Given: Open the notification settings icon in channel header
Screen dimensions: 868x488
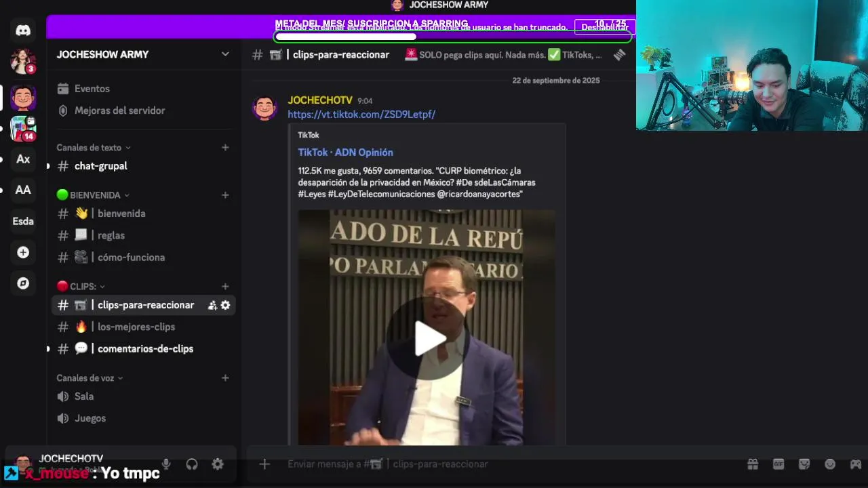Looking at the screenshot, I should click(619, 55).
